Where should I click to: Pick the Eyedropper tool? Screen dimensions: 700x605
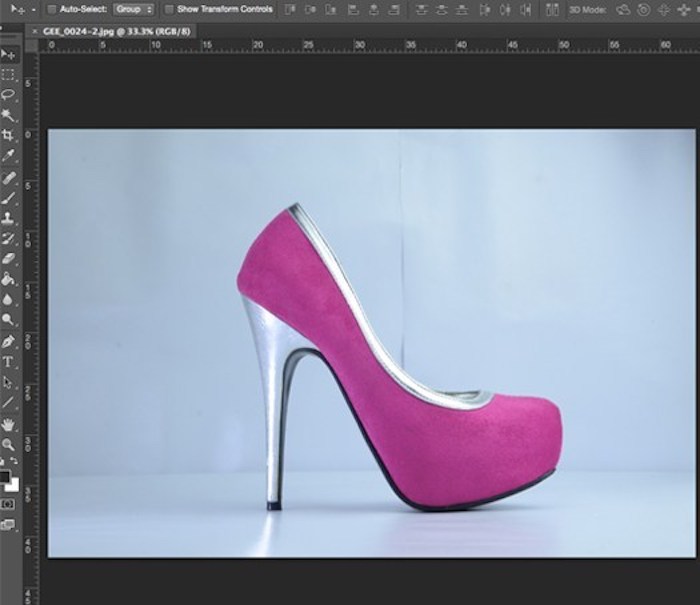pos(9,156)
